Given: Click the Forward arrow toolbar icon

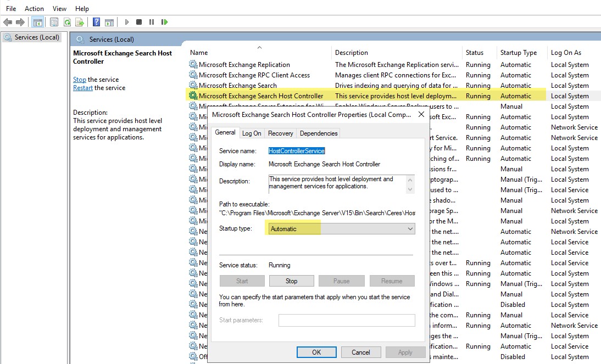Looking at the screenshot, I should click(x=20, y=22).
